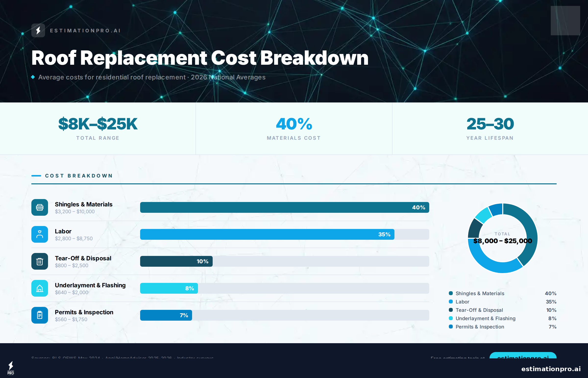Screen dimensions: 588x378
Task: Click the donut chart total label
Action: point(502,238)
